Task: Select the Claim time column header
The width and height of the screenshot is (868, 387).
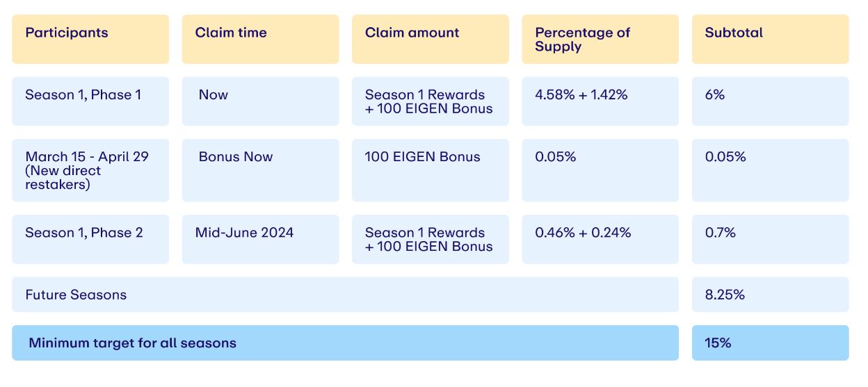Action: pyautogui.click(x=260, y=39)
